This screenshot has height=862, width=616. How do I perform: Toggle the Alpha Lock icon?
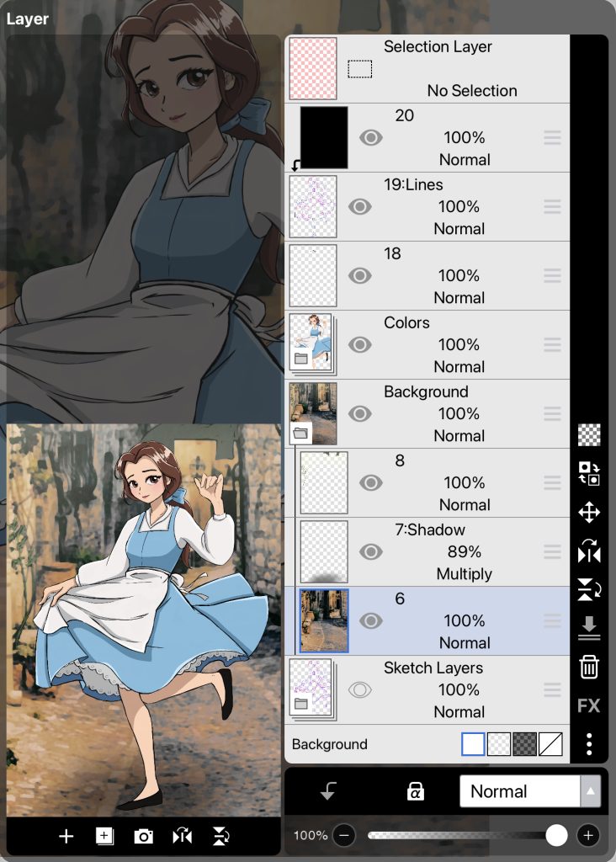tap(415, 791)
